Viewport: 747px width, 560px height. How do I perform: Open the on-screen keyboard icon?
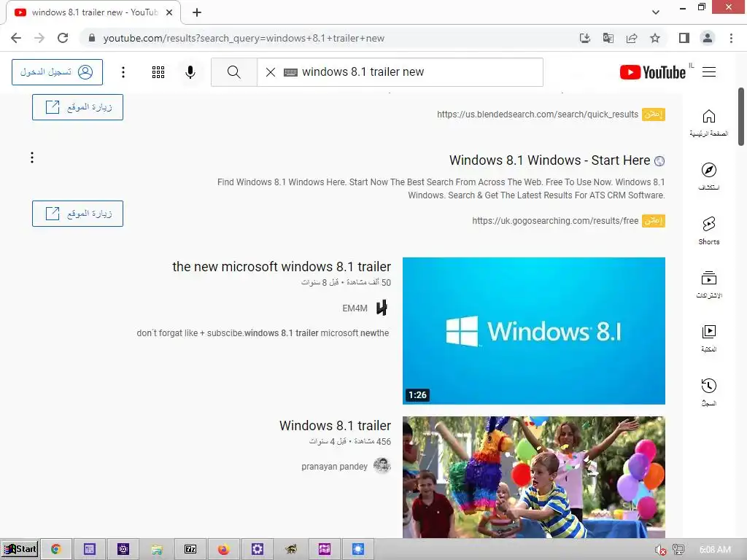(290, 72)
